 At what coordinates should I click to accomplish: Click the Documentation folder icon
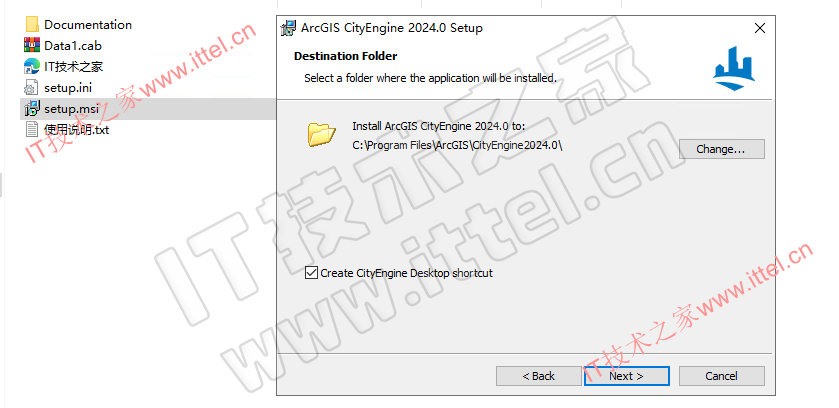(x=32, y=25)
